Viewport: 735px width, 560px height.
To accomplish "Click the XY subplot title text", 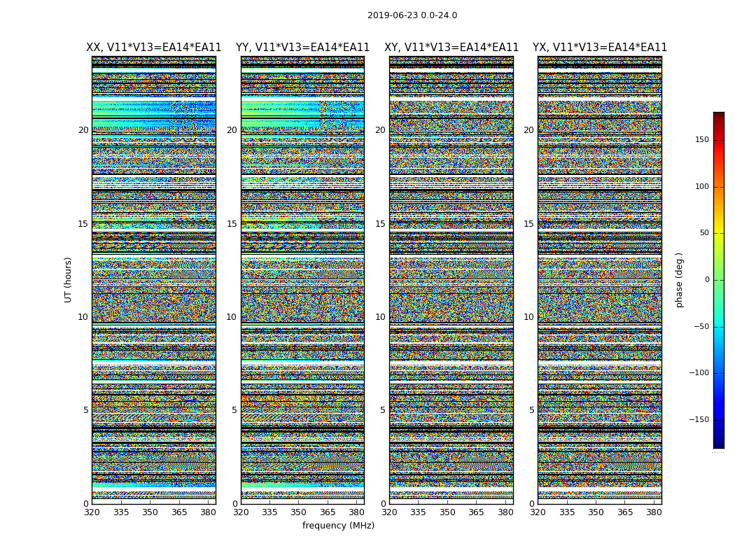I will click(451, 48).
